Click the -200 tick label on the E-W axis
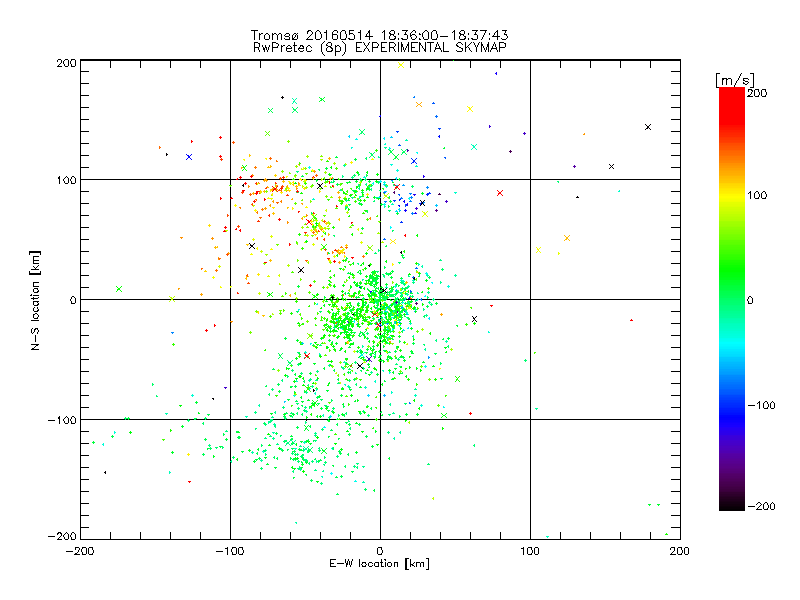The image size is (800, 600). click(x=80, y=551)
